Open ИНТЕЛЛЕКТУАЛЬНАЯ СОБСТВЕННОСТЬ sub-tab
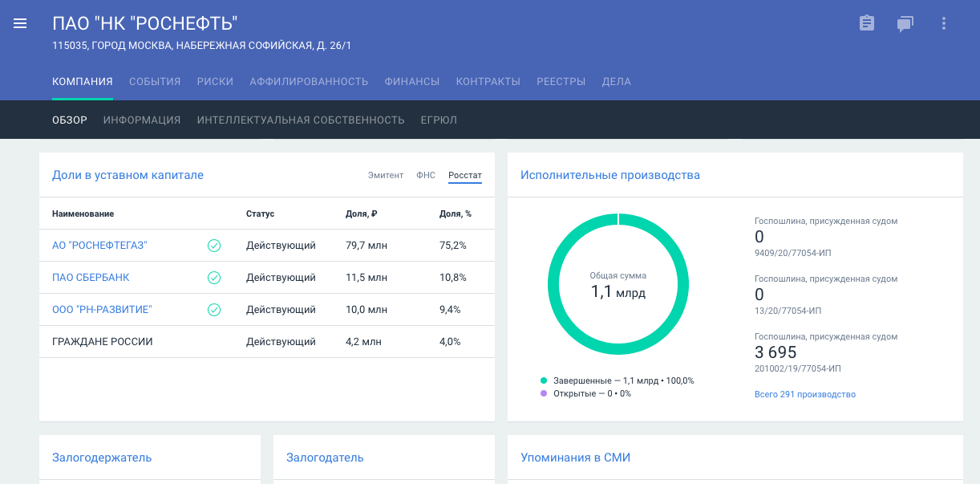Screen dimensions: 980x484 pos(301,120)
